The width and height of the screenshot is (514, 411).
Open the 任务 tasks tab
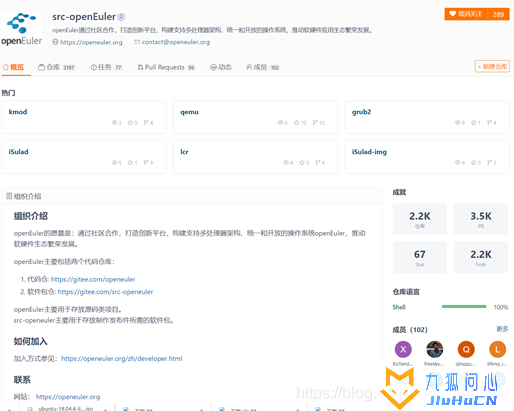point(106,67)
